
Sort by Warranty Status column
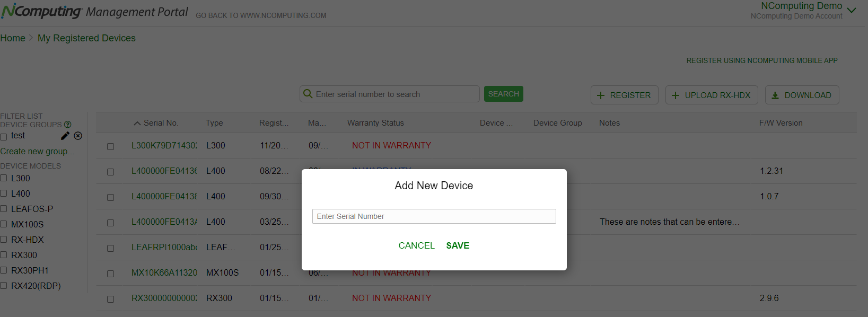(x=375, y=123)
